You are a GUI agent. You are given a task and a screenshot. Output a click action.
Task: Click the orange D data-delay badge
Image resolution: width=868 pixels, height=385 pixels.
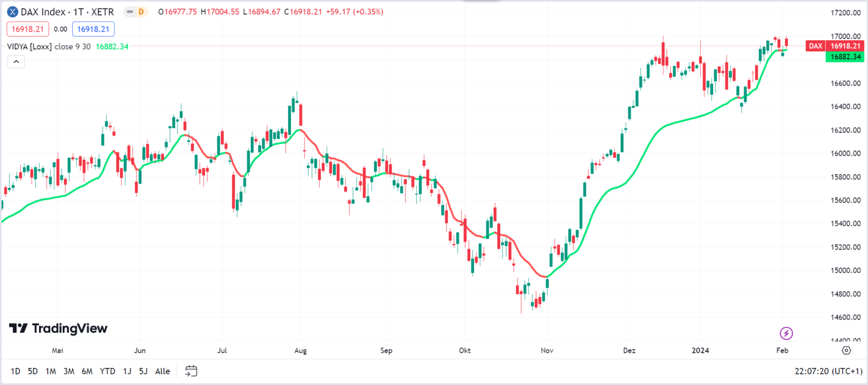pyautogui.click(x=141, y=12)
